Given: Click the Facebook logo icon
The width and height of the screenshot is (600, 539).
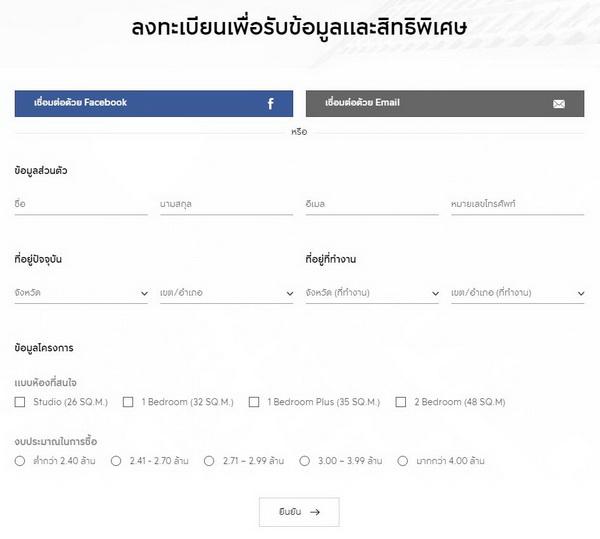Looking at the screenshot, I should [x=270, y=104].
